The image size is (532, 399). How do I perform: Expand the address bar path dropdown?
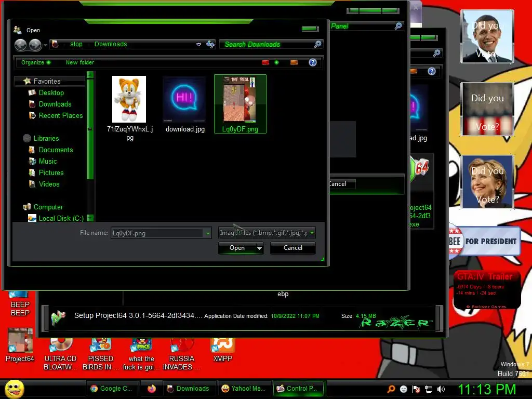point(198,45)
